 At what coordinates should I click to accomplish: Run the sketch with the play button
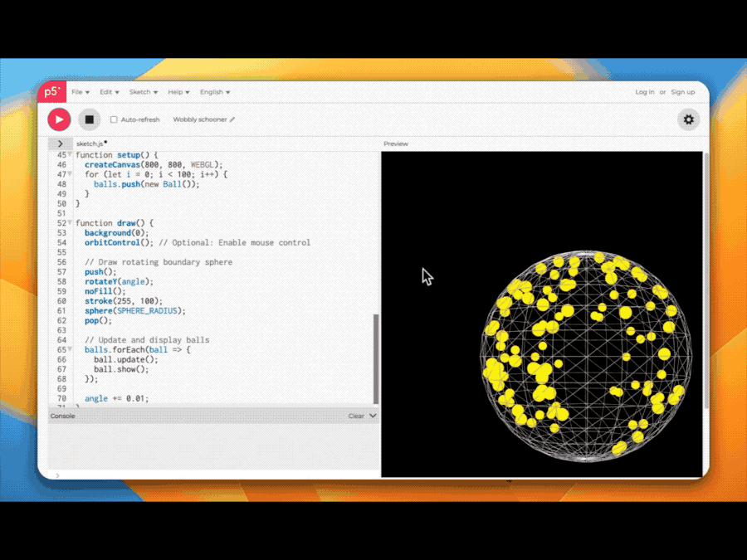coord(58,119)
